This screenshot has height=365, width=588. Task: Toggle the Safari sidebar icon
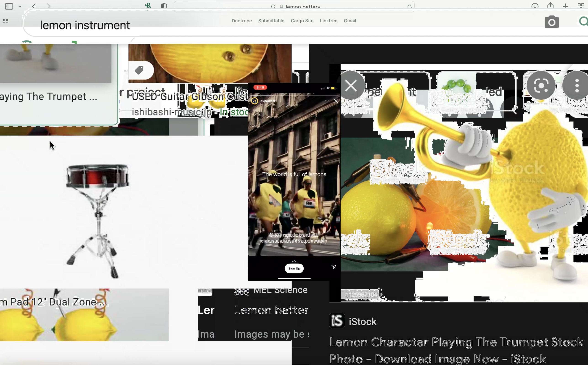(9, 6)
